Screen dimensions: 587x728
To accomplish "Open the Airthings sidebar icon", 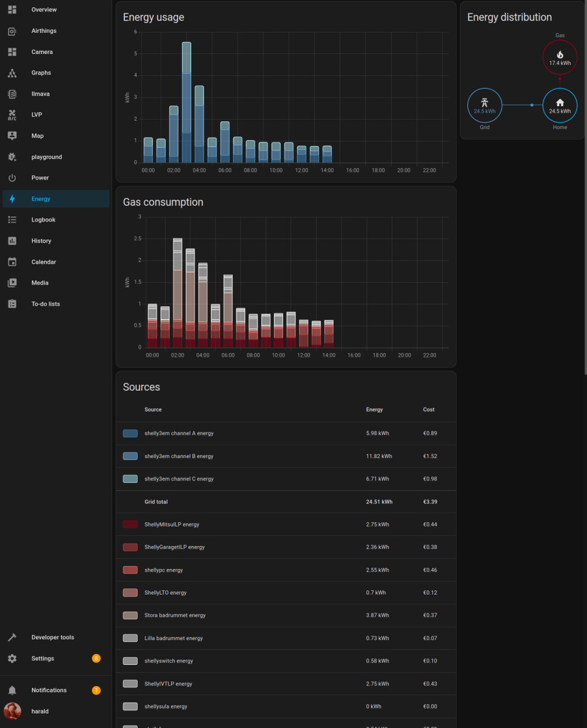I will pos(12,31).
